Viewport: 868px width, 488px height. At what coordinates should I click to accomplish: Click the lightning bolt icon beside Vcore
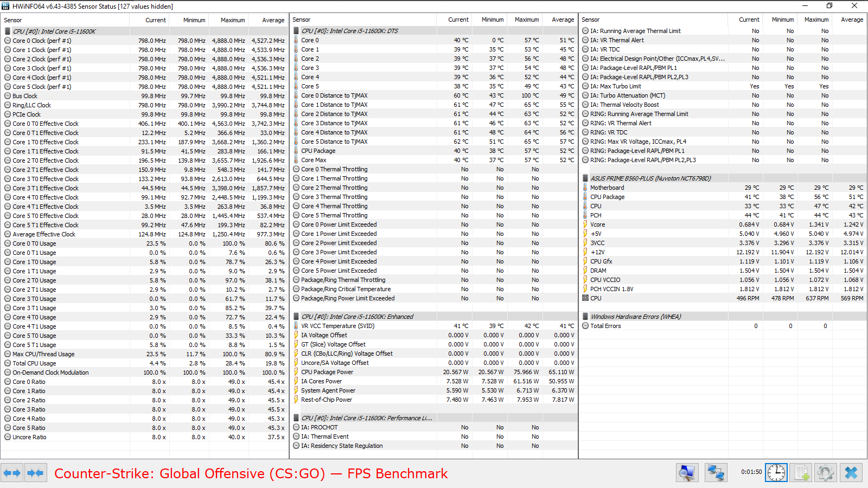(x=585, y=224)
